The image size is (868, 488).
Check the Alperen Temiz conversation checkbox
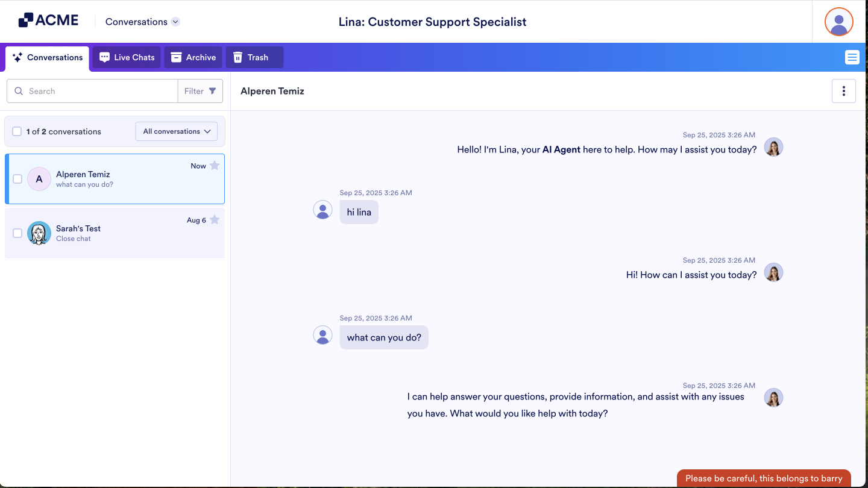coord(17,179)
